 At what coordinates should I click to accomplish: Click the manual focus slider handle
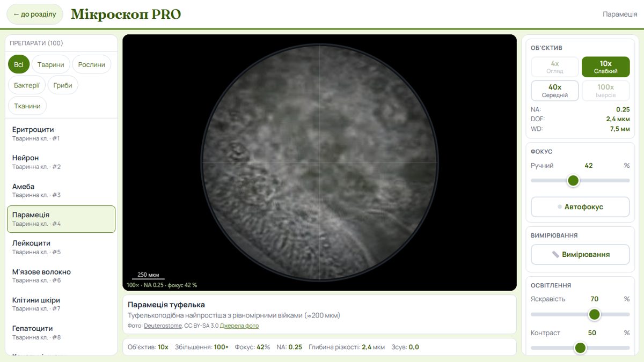573,181
